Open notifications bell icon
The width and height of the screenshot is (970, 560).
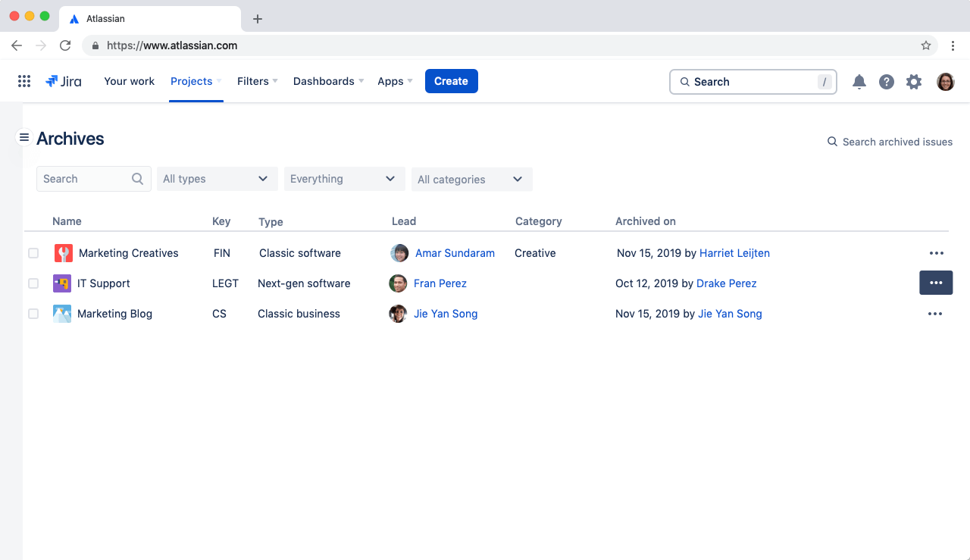click(x=859, y=81)
